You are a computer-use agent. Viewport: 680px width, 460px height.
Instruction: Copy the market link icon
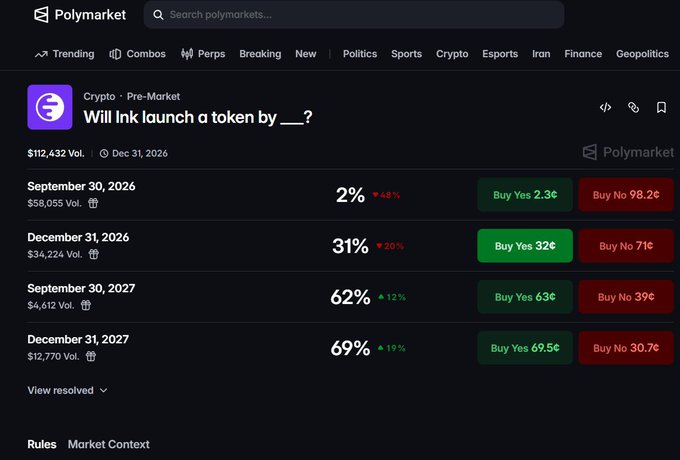click(634, 107)
